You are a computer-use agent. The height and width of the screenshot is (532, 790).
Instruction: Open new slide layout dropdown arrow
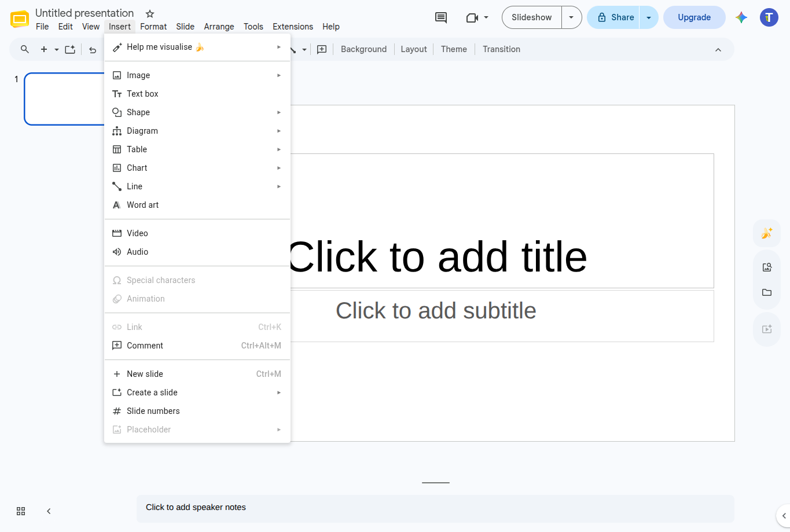point(57,49)
